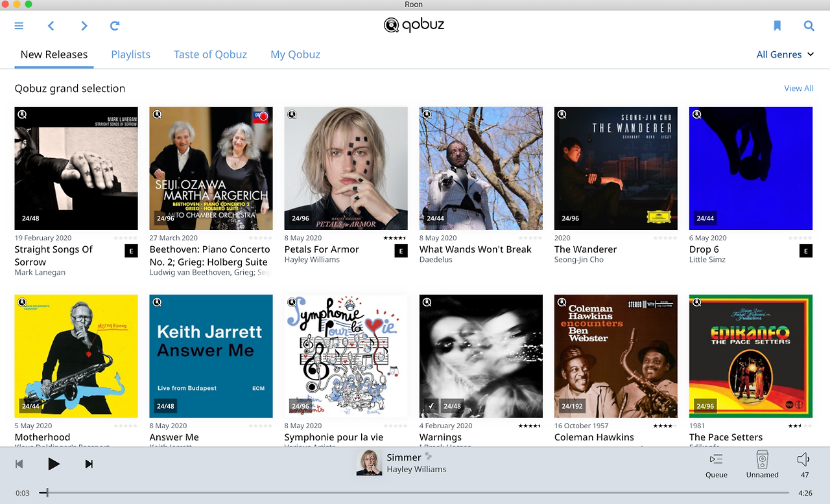Open Petals For Armor album cover

tap(346, 168)
